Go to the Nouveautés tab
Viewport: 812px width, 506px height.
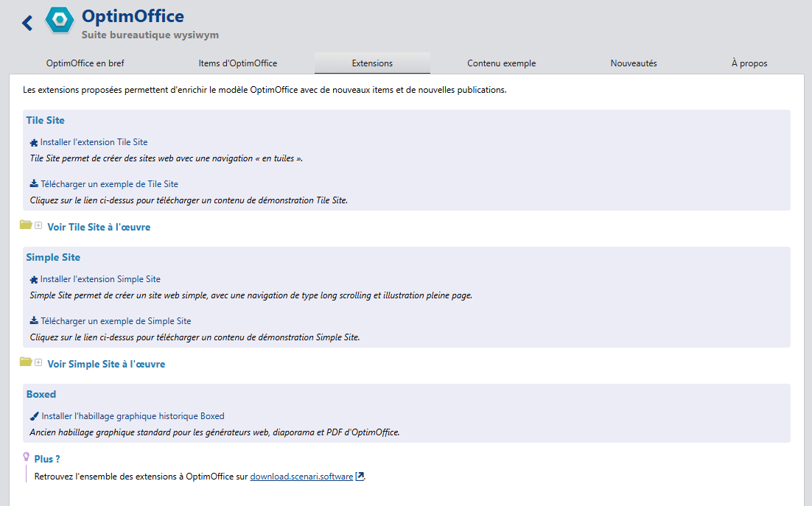click(x=634, y=63)
